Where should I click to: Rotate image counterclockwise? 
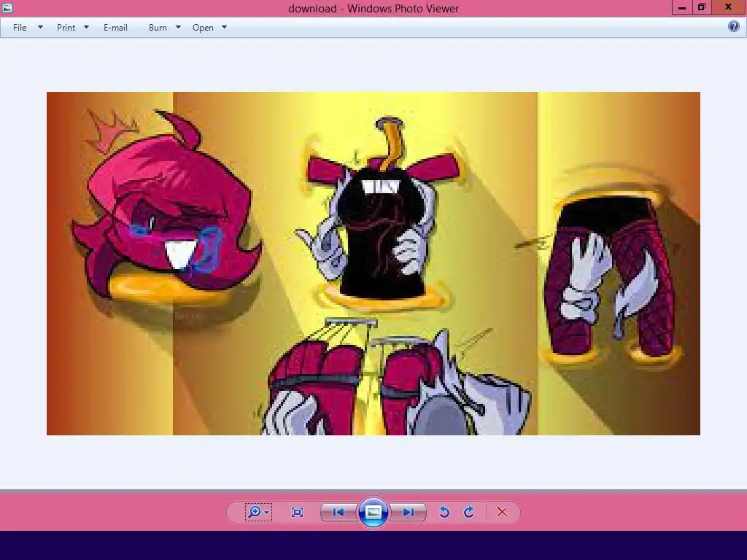[x=444, y=512]
